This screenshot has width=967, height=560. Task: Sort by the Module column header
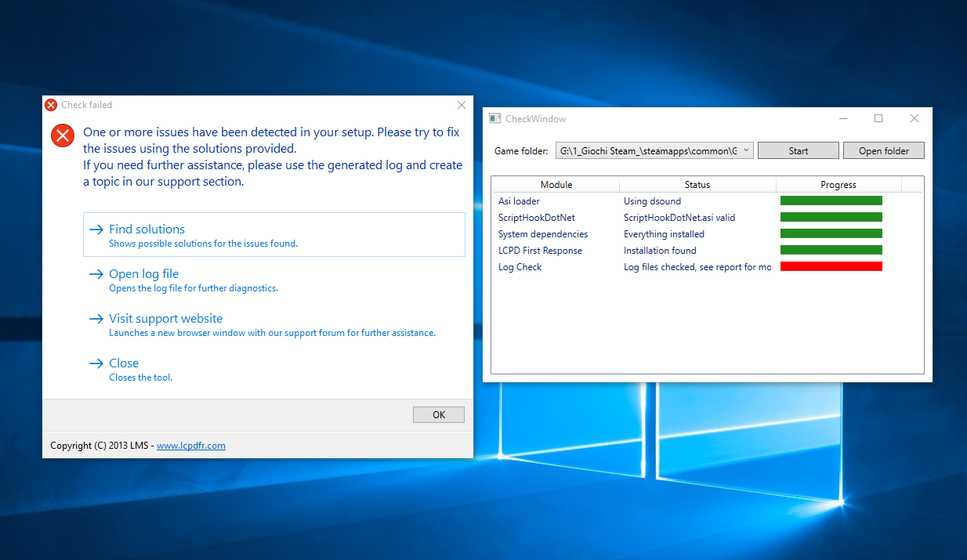pyautogui.click(x=556, y=185)
